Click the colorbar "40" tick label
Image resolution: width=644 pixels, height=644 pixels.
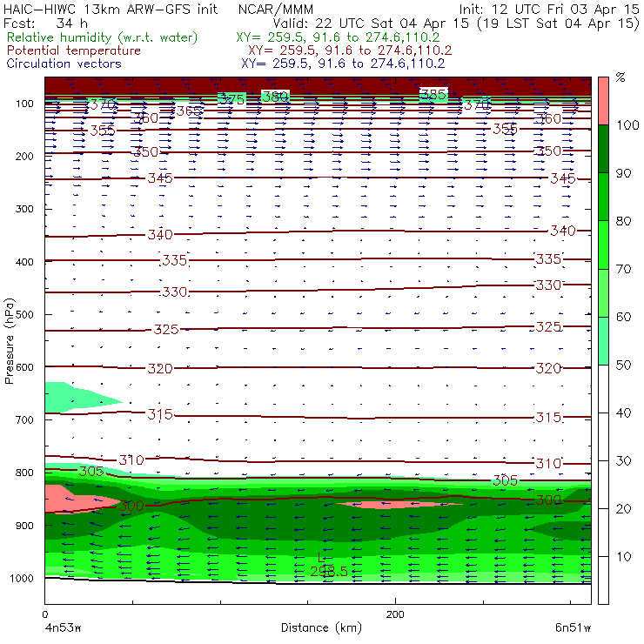pyautogui.click(x=623, y=413)
